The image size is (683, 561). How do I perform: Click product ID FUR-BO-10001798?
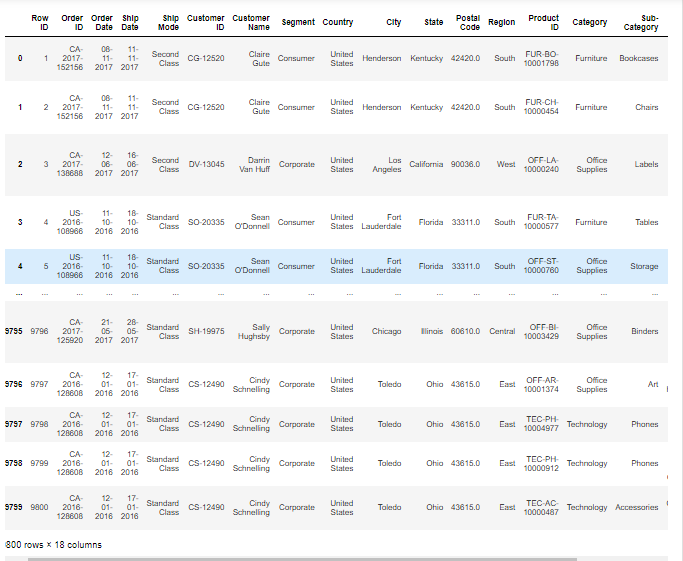[x=541, y=58]
